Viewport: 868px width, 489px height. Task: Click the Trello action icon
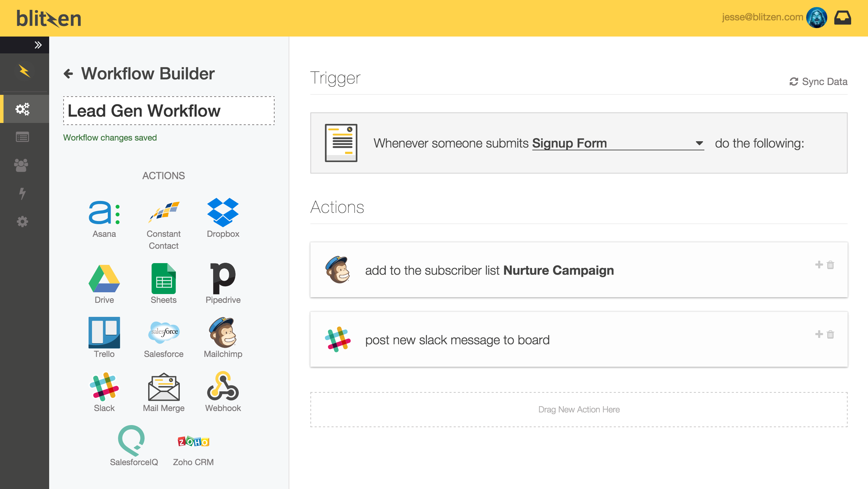[104, 332]
